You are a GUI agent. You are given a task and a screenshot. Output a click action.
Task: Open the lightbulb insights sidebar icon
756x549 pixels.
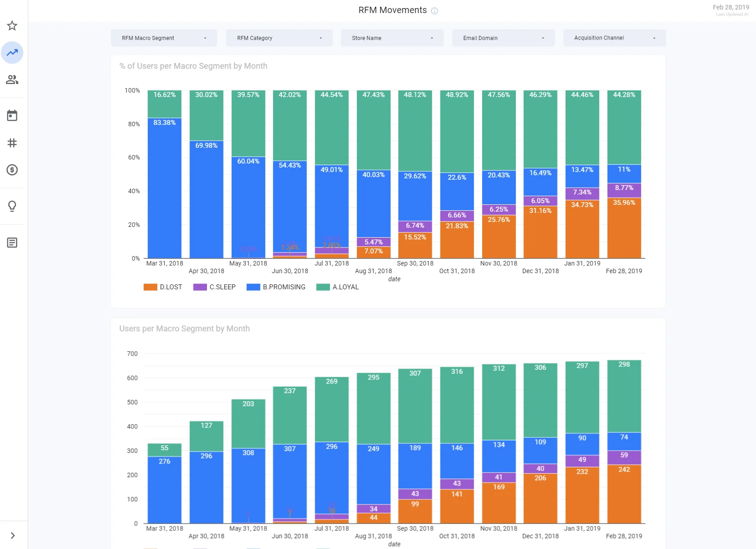[12, 206]
